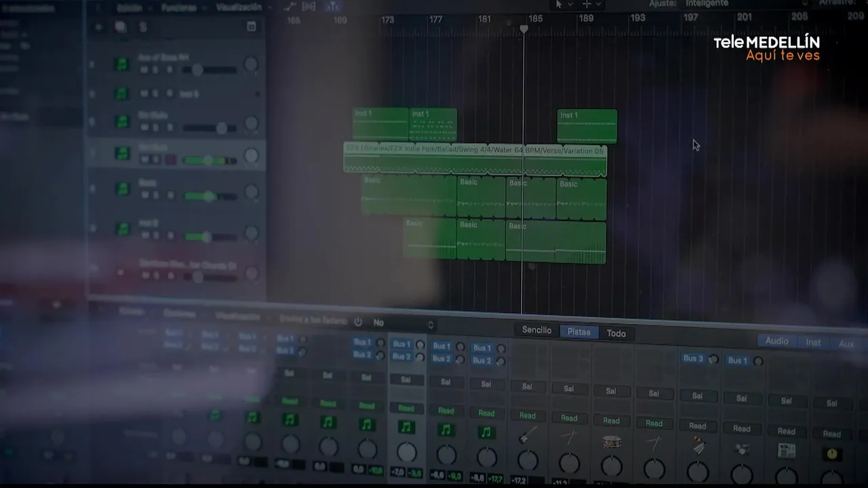Toggle the fader send power button

(x=358, y=323)
